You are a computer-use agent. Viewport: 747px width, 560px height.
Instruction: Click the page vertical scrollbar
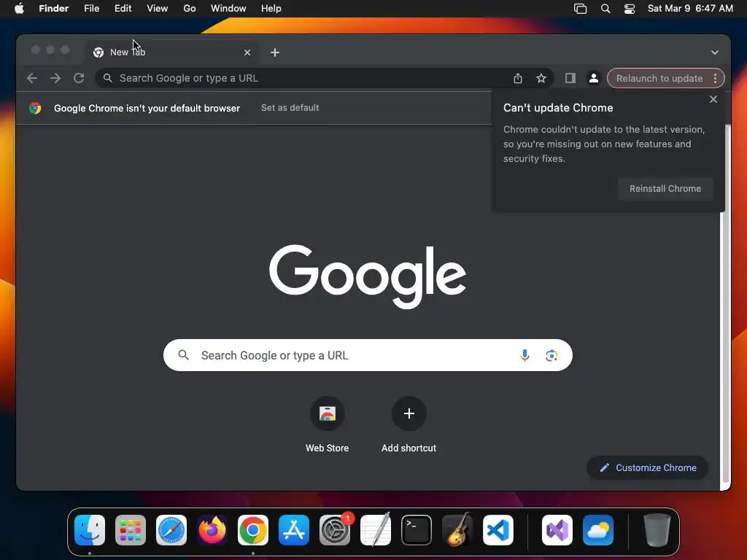(726, 305)
